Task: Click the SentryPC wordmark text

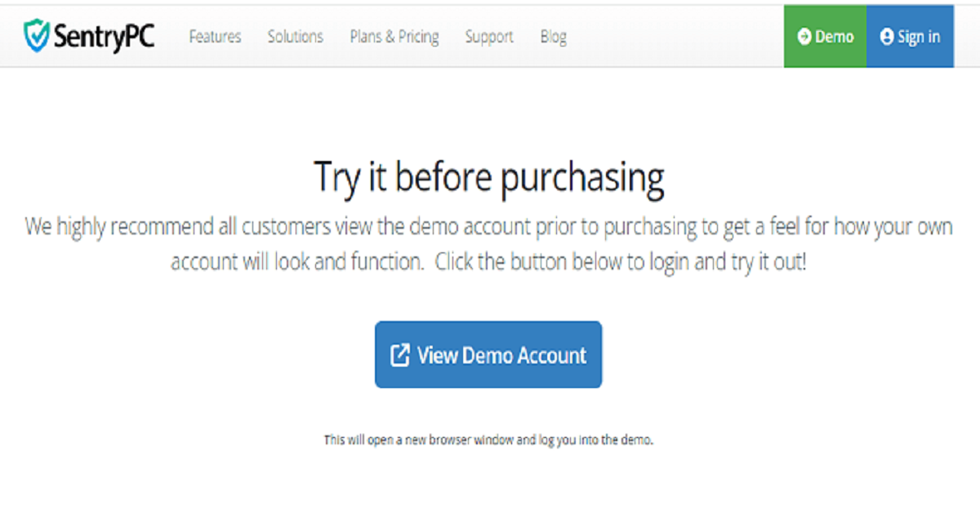Action: pos(105,36)
